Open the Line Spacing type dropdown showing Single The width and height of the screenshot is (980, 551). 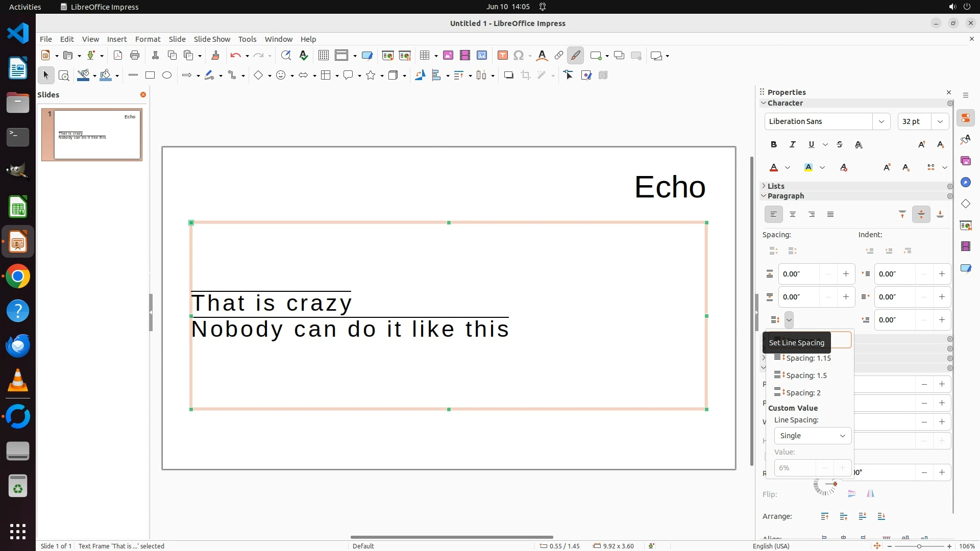tap(813, 436)
